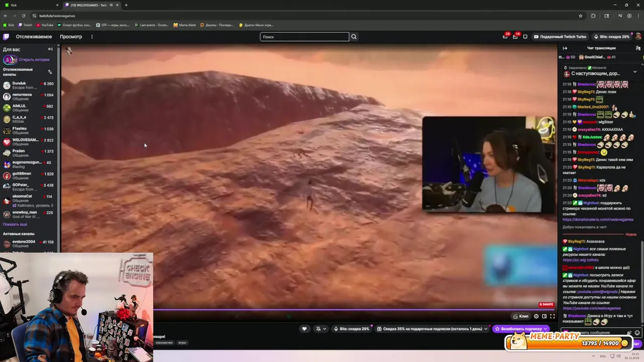Open the Twitch bookmark in bookmarks bar
The image size is (644, 362).
(25, 25)
